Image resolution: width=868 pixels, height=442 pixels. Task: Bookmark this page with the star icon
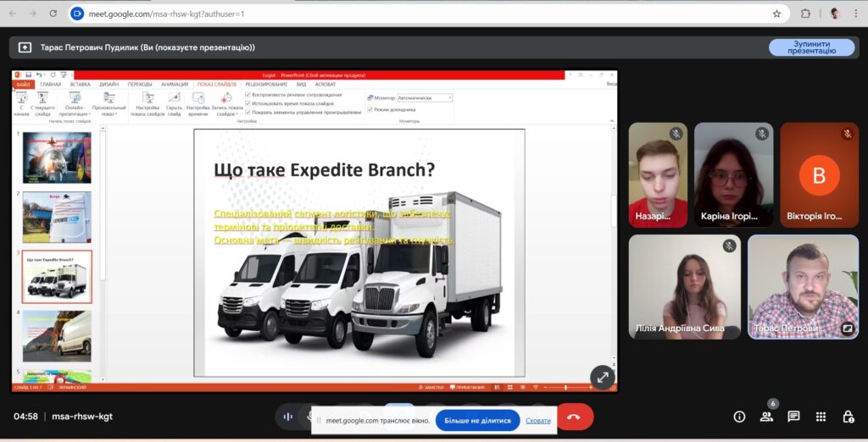tap(776, 14)
